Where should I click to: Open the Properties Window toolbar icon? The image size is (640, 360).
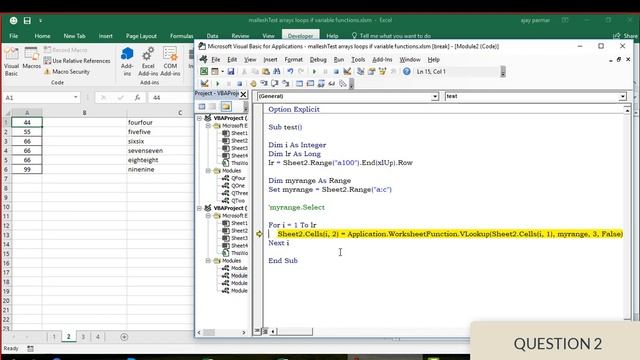click(371, 71)
